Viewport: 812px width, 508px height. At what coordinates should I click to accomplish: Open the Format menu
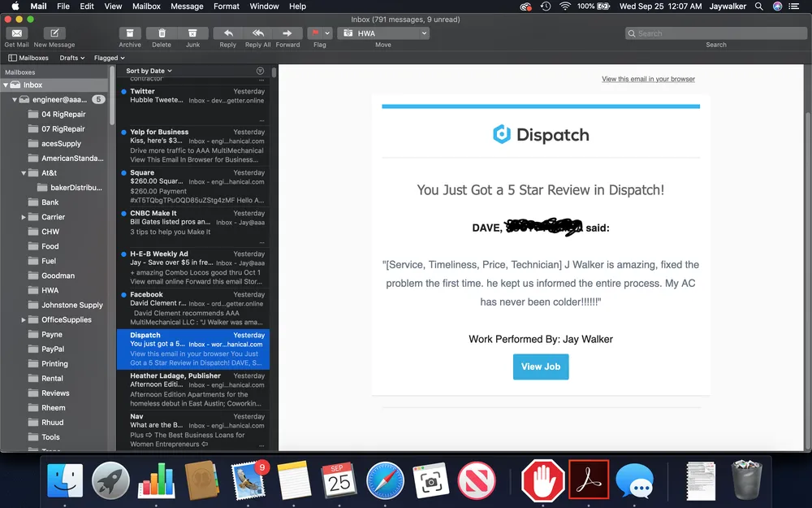(x=226, y=6)
